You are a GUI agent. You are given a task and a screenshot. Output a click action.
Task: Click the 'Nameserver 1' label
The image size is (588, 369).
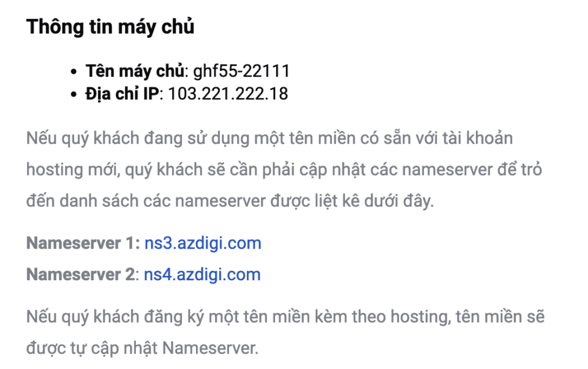click(x=80, y=244)
